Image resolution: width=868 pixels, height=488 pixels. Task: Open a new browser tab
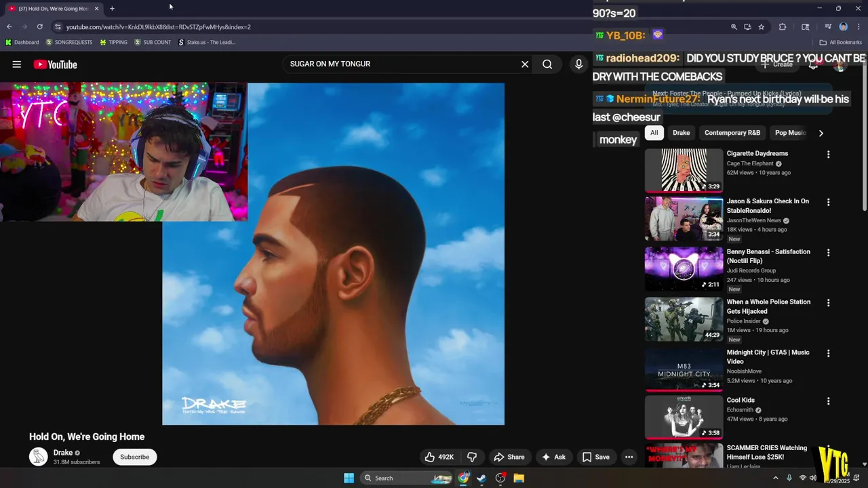(112, 8)
